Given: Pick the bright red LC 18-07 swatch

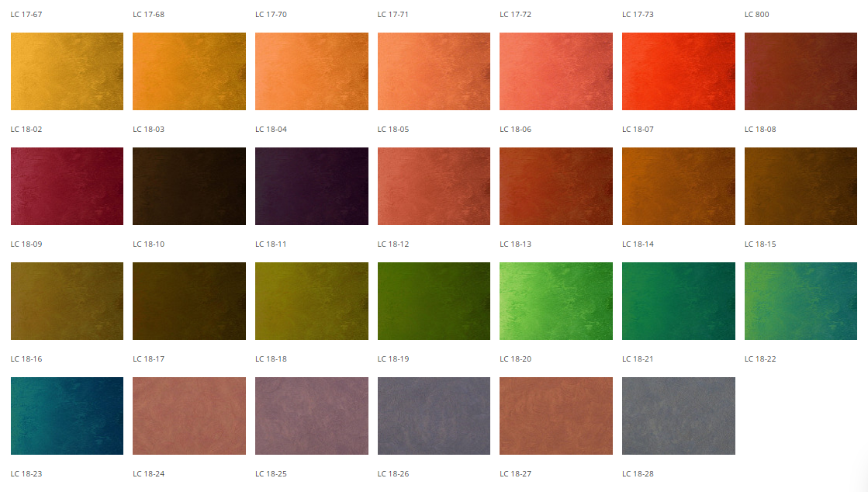Looking at the screenshot, I should pos(679,71).
